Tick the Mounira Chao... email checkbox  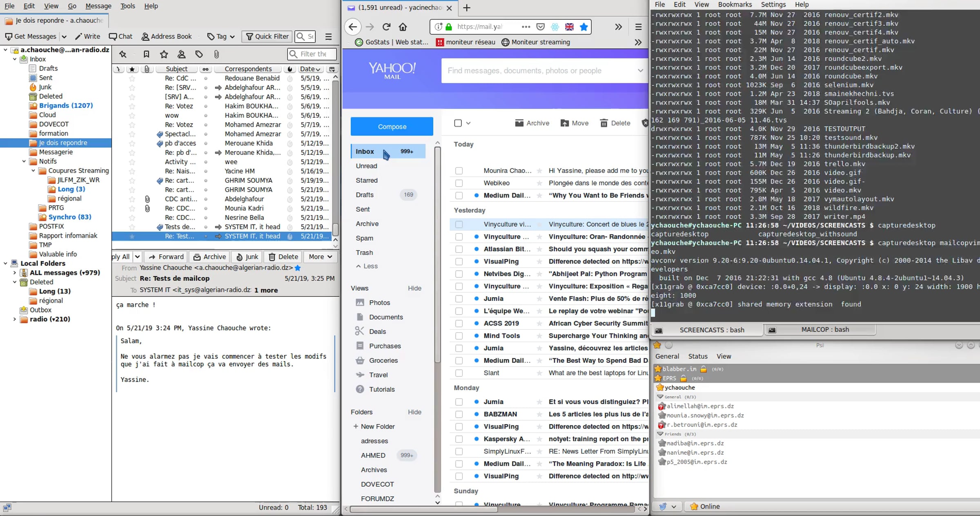pyautogui.click(x=459, y=171)
